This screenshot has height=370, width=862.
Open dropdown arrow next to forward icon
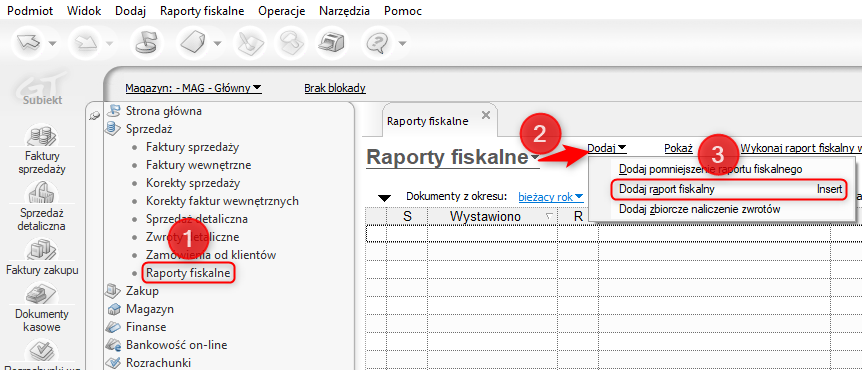coord(109,43)
